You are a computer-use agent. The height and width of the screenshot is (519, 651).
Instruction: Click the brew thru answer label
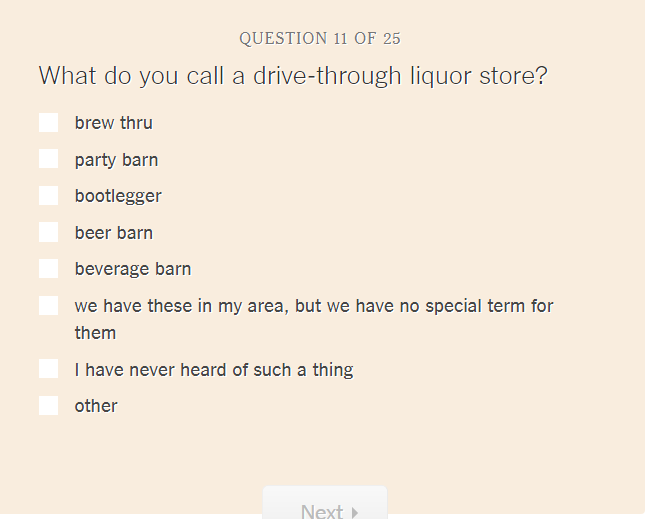coord(114,123)
